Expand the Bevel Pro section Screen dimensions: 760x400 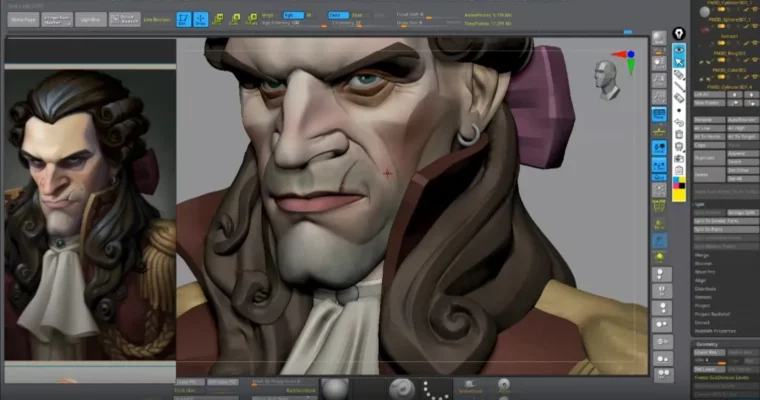(x=705, y=272)
